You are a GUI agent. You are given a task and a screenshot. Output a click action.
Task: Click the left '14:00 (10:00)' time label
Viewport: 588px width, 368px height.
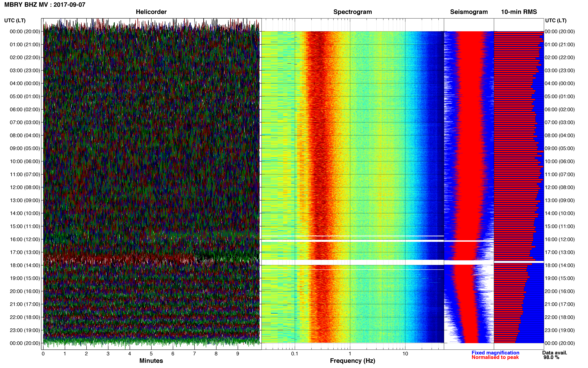click(x=25, y=213)
